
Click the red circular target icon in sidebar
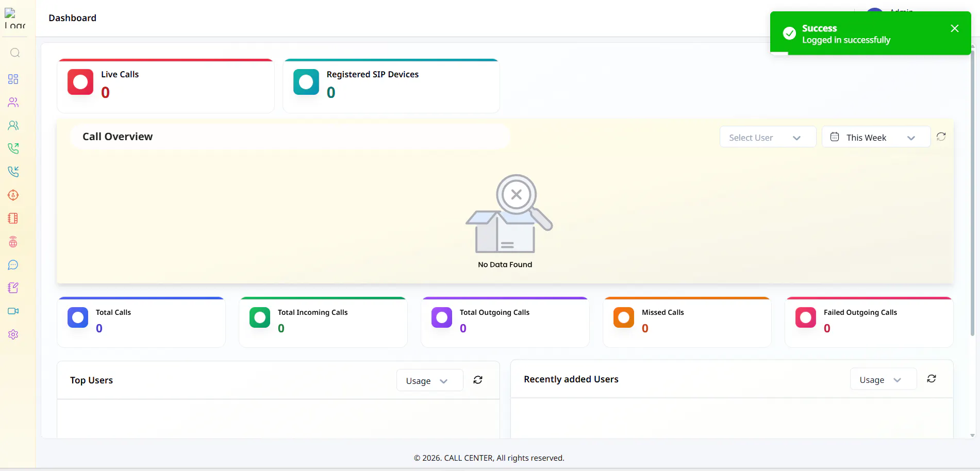pyautogui.click(x=13, y=195)
